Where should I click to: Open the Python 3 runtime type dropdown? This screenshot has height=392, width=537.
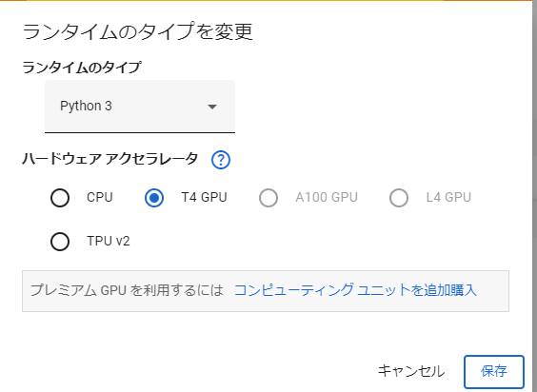[x=140, y=107]
